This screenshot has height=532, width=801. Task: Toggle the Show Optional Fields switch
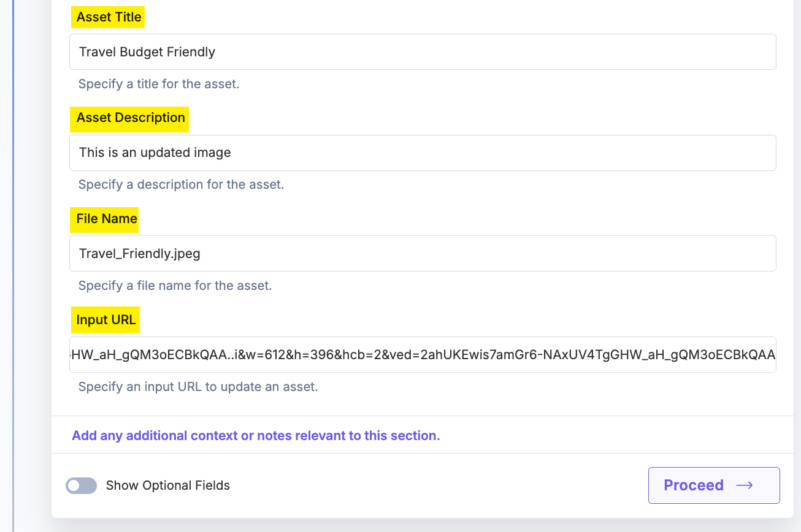82,485
